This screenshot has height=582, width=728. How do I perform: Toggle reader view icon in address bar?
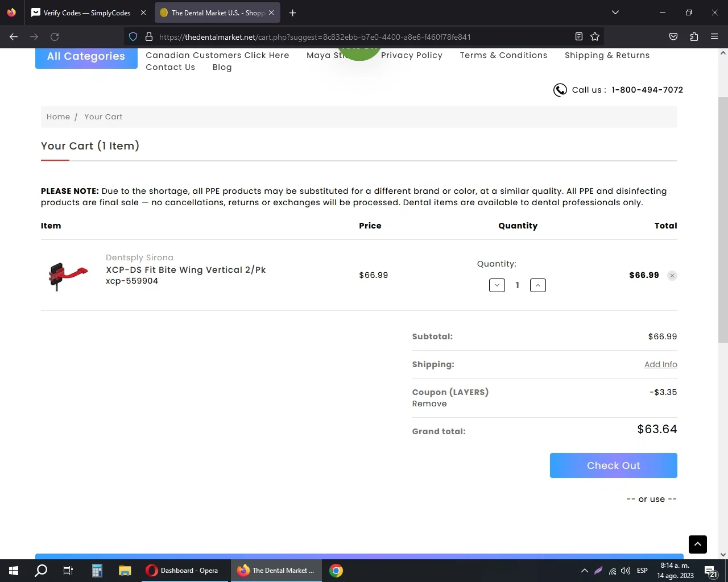(x=579, y=37)
